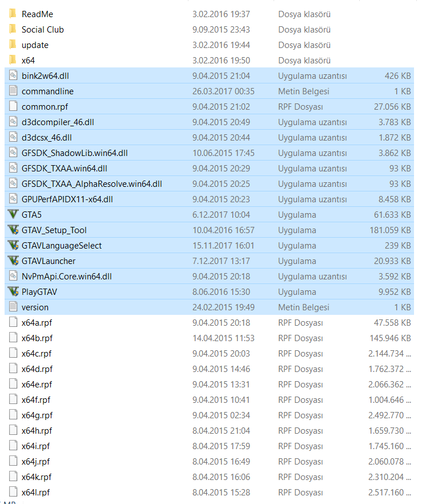Click the x64d.rpf file icon
422x504 pixels.
pos(13,369)
